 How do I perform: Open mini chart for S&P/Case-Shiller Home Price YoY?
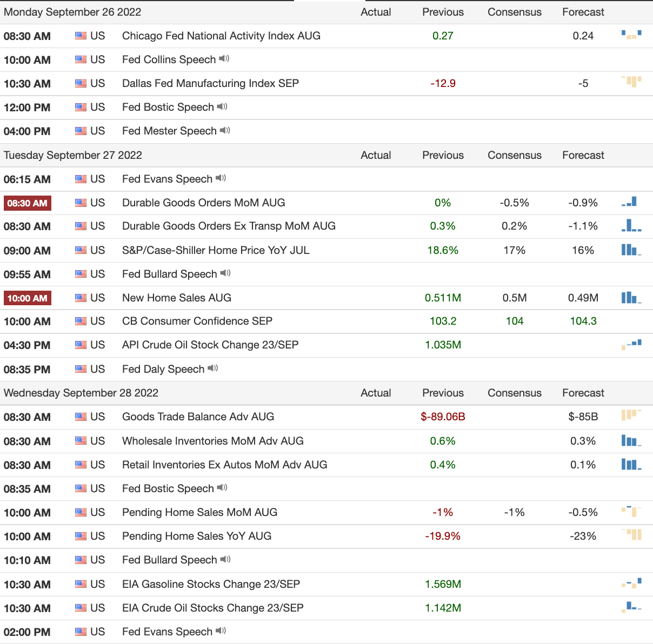tap(631, 250)
